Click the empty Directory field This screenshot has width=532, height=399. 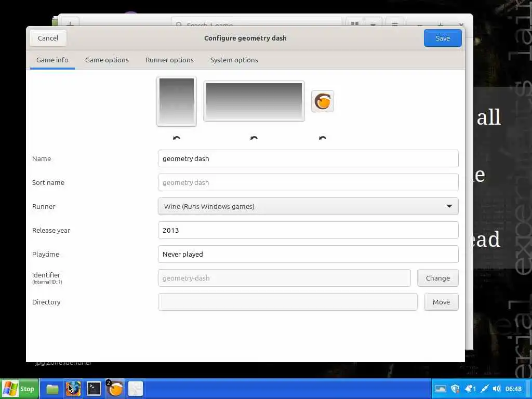click(288, 302)
